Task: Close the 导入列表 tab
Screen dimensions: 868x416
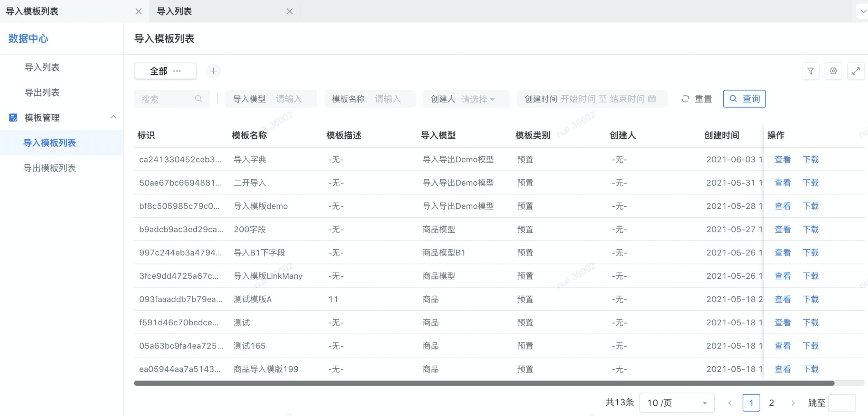Action: 290,11
